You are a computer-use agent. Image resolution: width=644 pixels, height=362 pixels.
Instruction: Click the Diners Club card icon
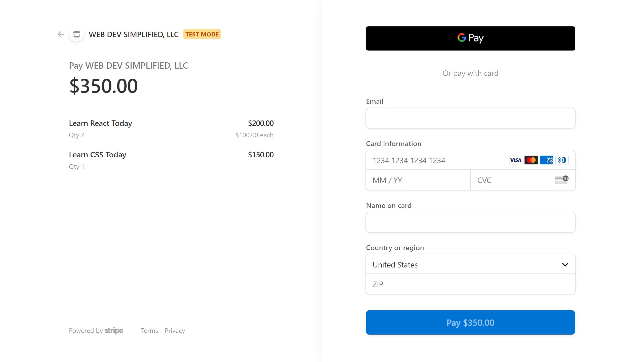pyautogui.click(x=562, y=160)
